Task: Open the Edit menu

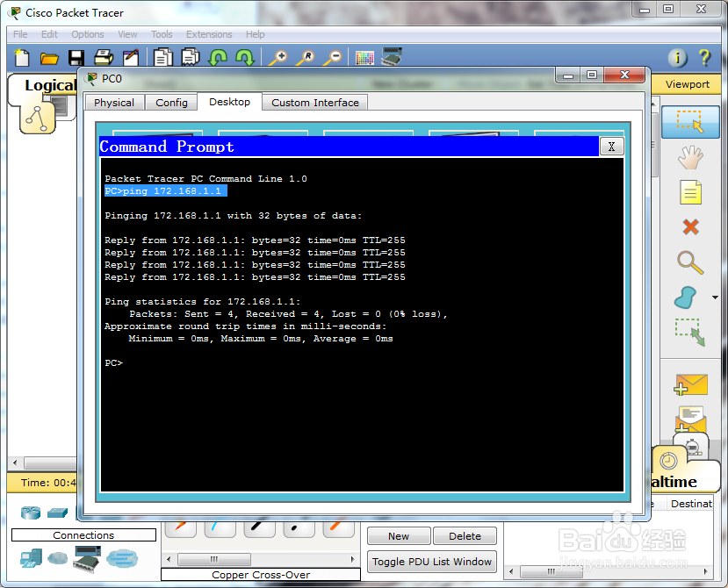Action: 49,34
